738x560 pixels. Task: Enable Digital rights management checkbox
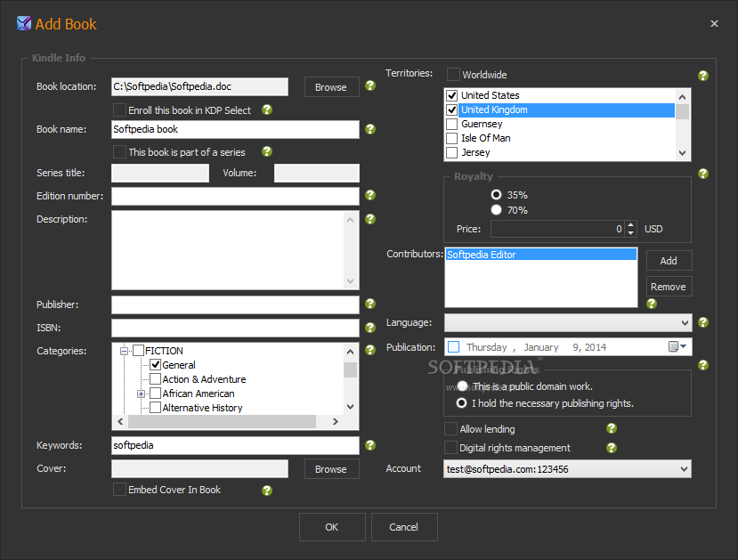(450, 448)
